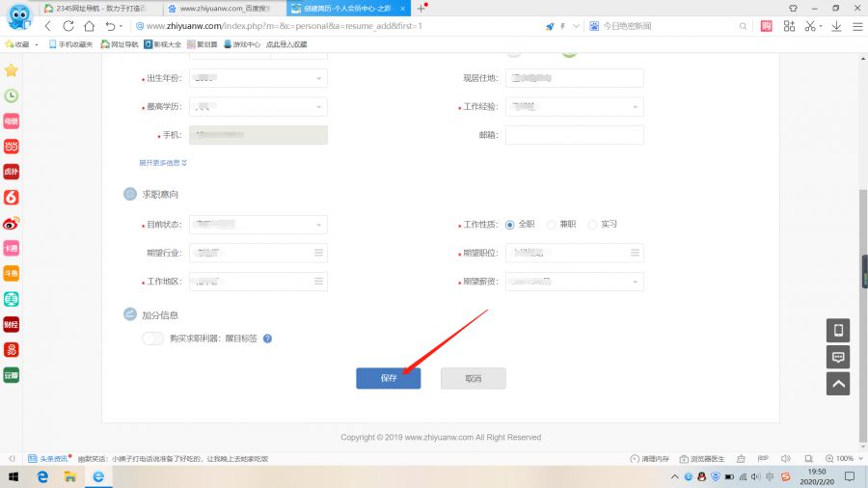Select the 兼职 part-time radio option
The image size is (868, 488).
[551, 225]
